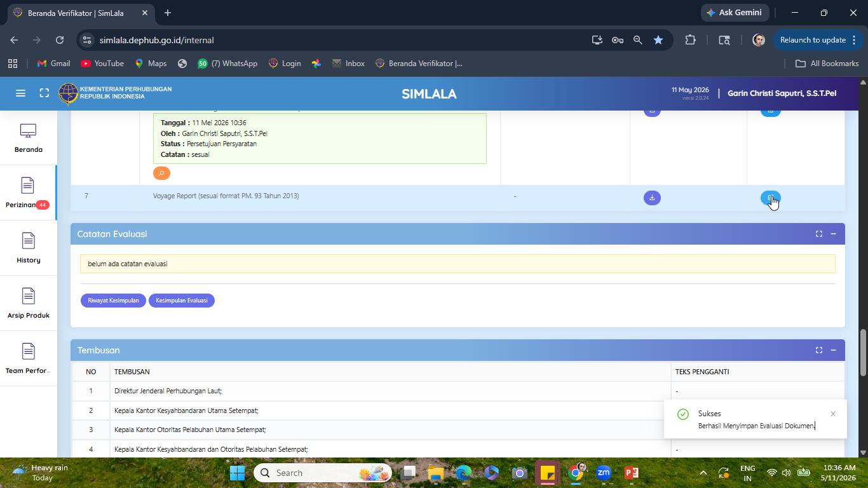Select 'Direktur Jenderal Perhubungan Laut;' row
868x488 pixels.
[x=458, y=391]
